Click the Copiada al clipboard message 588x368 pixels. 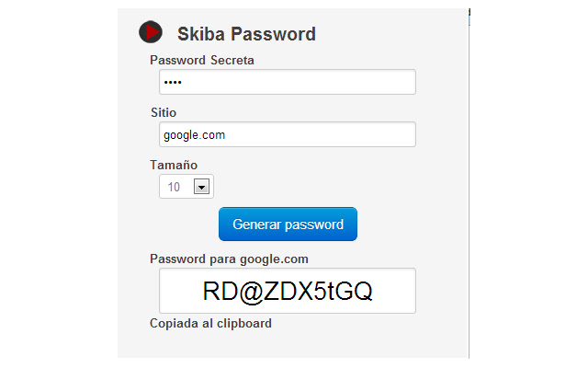pos(210,323)
